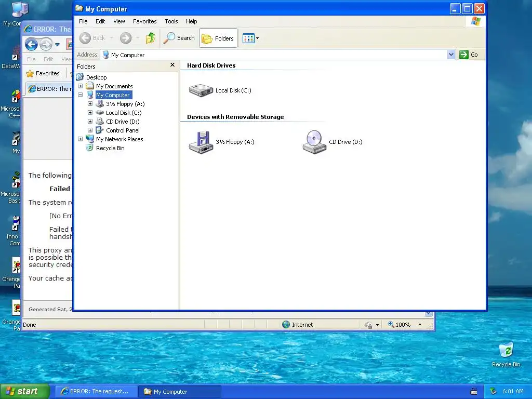Select the ERROR tab in Internet Explorer
Image resolution: width=532 pixels, height=399 pixels.
(x=49, y=89)
